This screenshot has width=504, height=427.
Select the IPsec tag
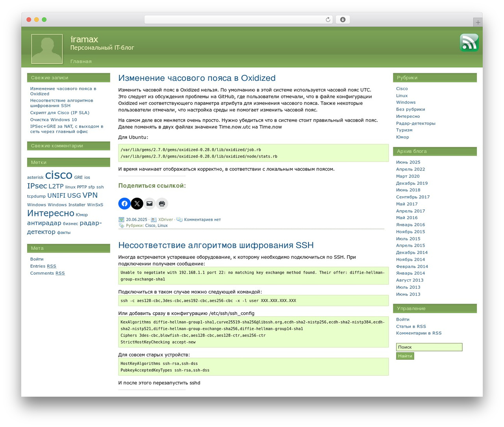[37, 186]
